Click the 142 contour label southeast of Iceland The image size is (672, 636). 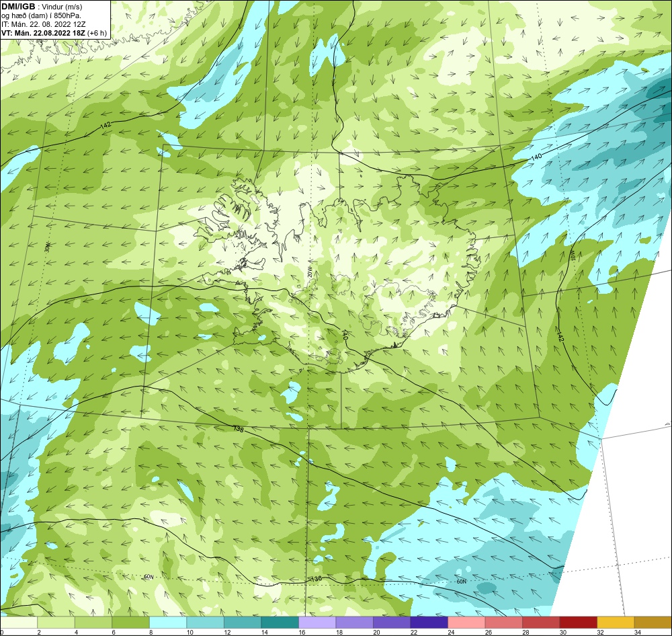pyautogui.click(x=560, y=335)
